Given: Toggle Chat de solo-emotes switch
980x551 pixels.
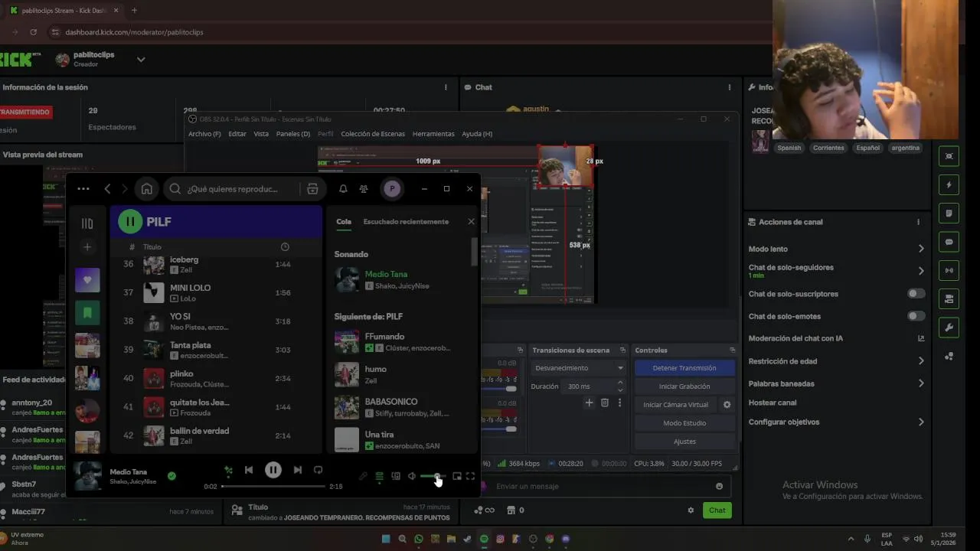Looking at the screenshot, I should [916, 316].
